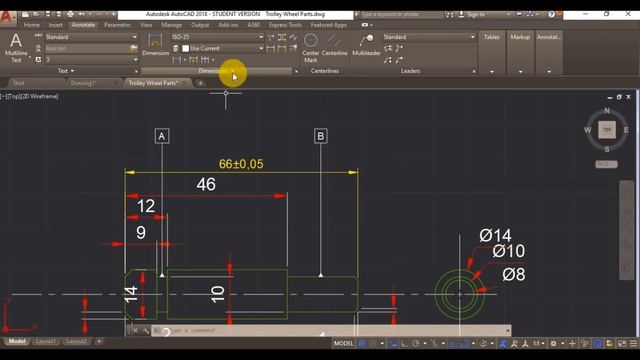Screen dimensions: 640x360
Task: Click the Plot printer icon in quick access
Action: (70, 14)
